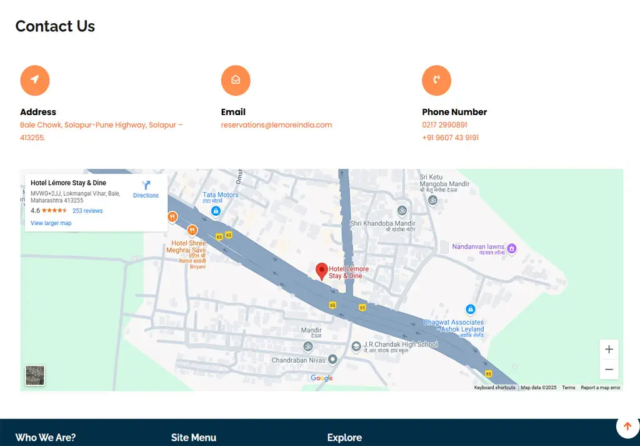
Task: Click the orange email envelope icon
Action: 236,80
